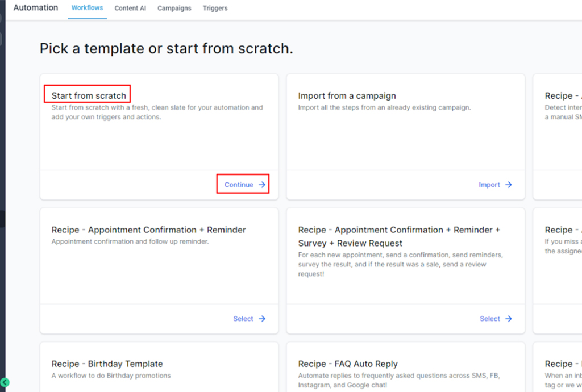
Task: Click the arrow icon next to Continue
Action: [x=262, y=185]
